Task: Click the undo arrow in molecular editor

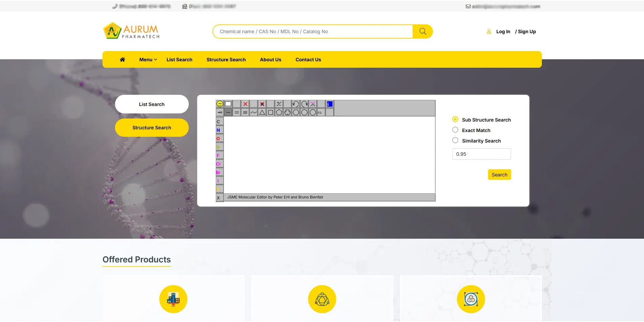Action: (296, 104)
